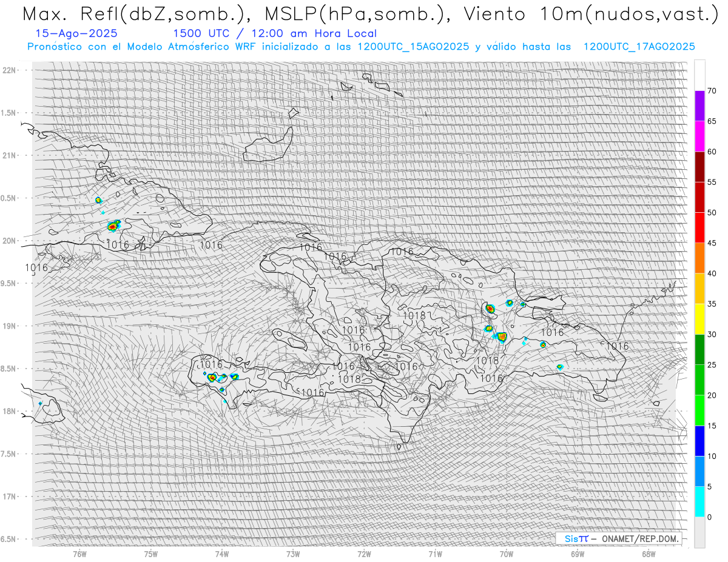
Task: Click the colorbar scale value '40'
Action: [x=712, y=273]
